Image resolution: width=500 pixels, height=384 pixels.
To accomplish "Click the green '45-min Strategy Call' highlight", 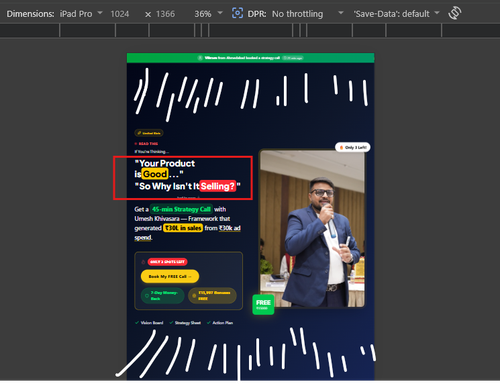I will coord(181,209).
